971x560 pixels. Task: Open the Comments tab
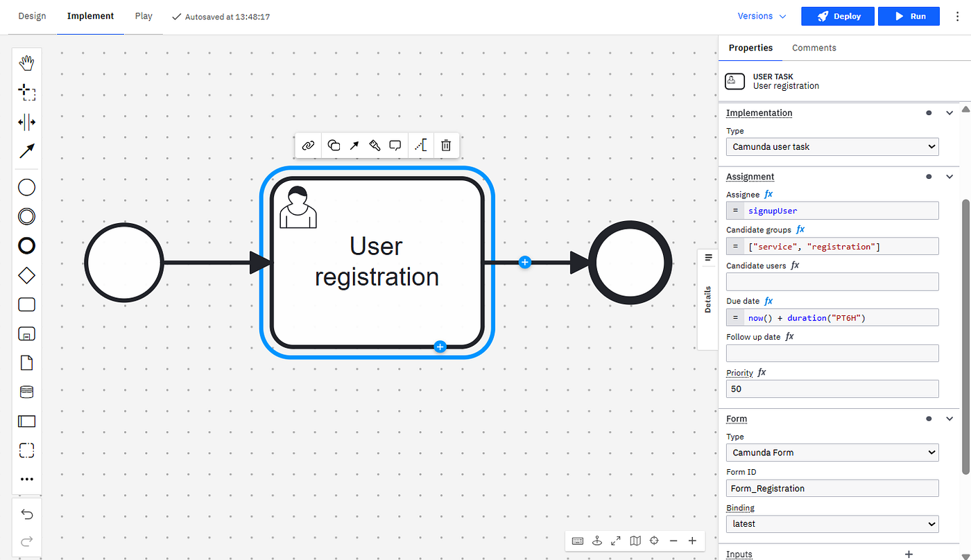pos(814,48)
